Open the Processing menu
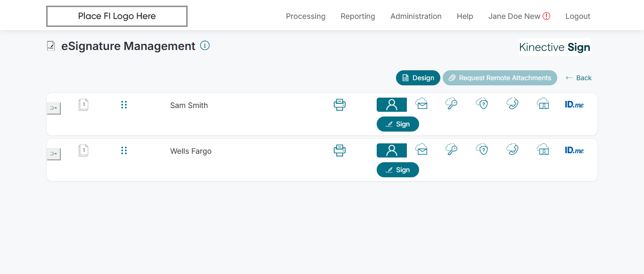 pos(305,16)
